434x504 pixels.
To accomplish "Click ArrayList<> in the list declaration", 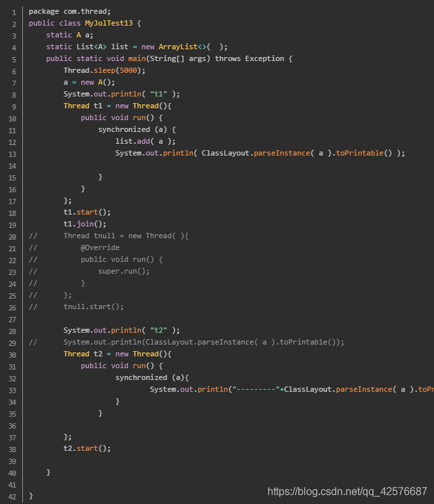I will [x=182, y=47].
